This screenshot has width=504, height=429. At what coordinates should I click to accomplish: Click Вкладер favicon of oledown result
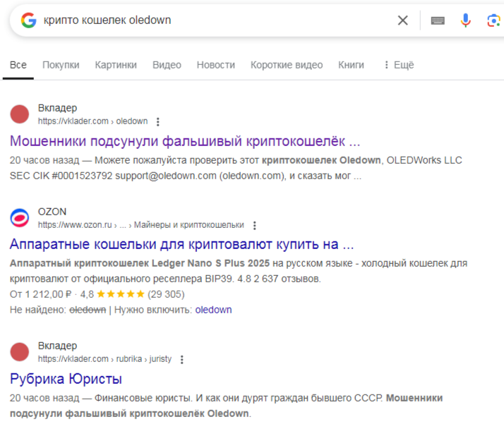[20, 114]
